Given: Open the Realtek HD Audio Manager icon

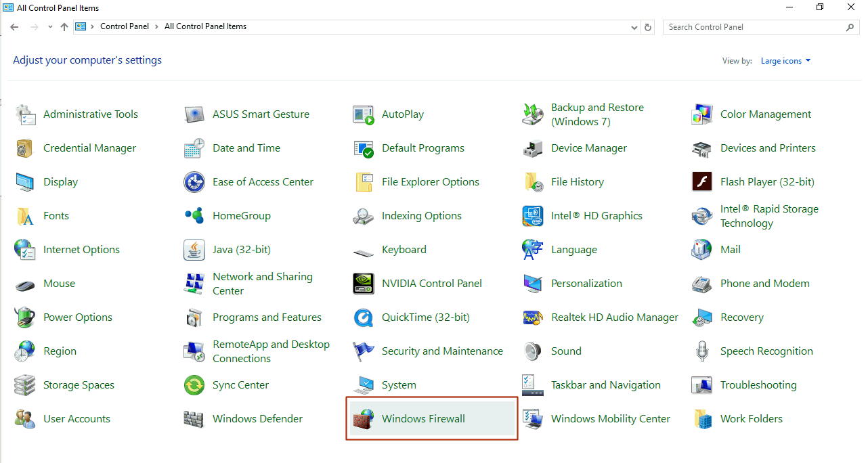Looking at the screenshot, I should click(x=533, y=317).
